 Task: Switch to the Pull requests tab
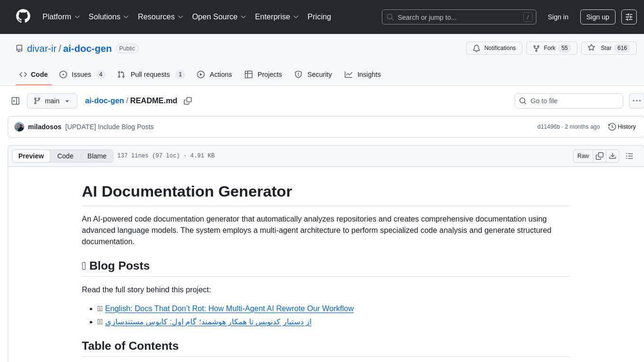[x=151, y=74]
